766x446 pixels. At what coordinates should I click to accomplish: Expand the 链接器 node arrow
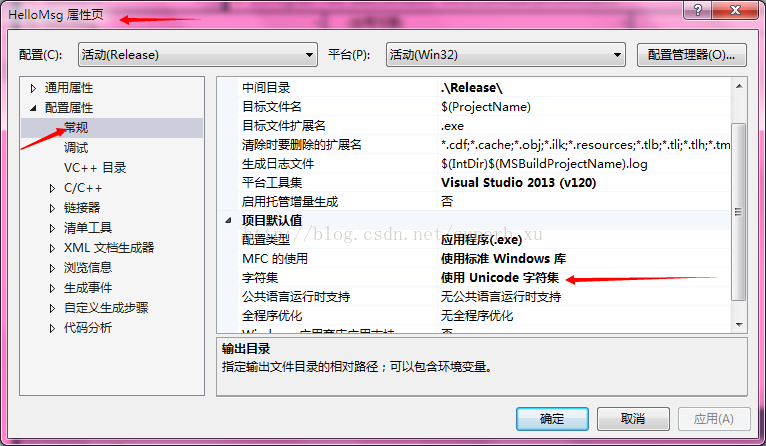point(52,208)
